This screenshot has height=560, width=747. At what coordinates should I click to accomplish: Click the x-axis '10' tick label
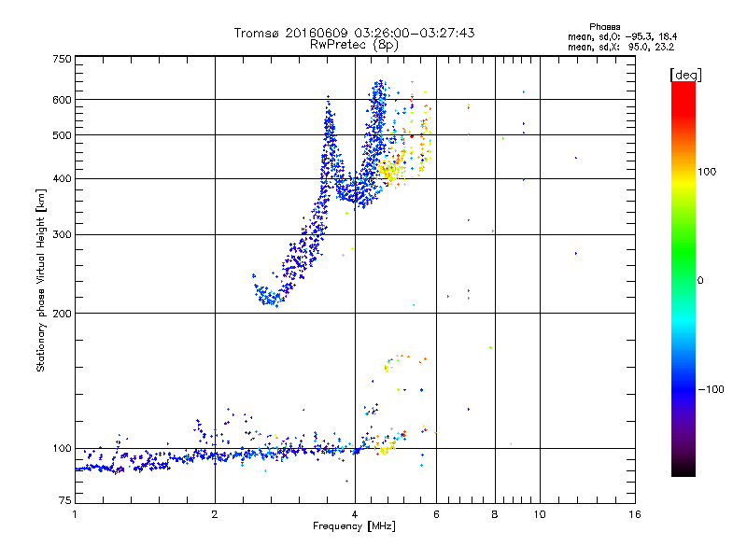[x=540, y=514]
